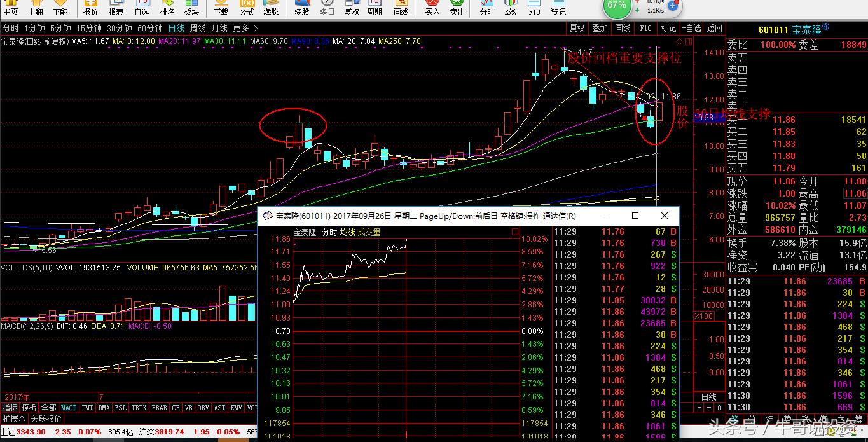Click the 画线 drawing tool icon
Image resolution: width=868 pixels, height=442 pixels.
[x=401, y=8]
